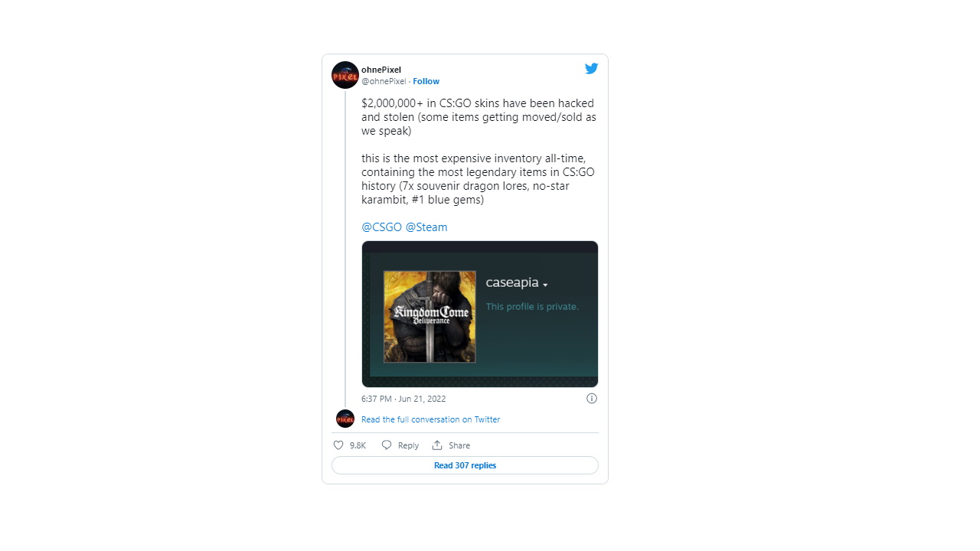Open the @Steam mention link

[x=426, y=227]
